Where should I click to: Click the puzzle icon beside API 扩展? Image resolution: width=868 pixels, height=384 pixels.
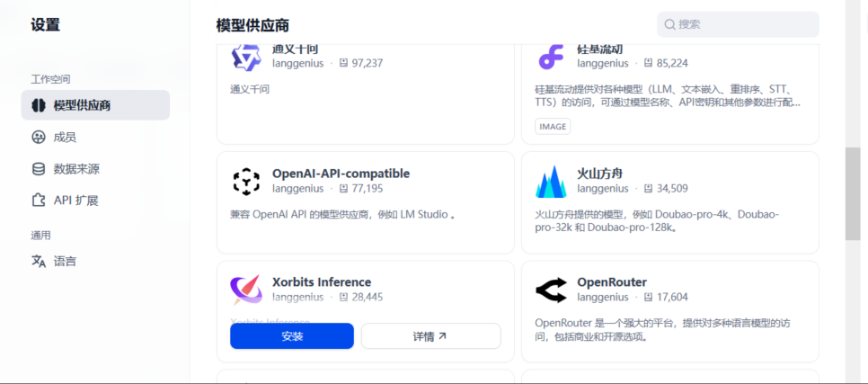tap(39, 201)
